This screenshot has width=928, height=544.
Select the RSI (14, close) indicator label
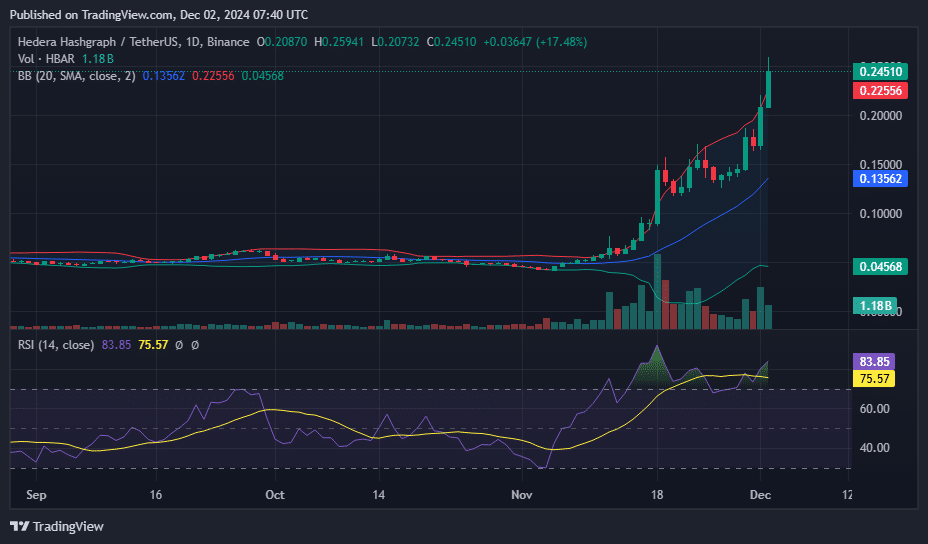[56, 345]
